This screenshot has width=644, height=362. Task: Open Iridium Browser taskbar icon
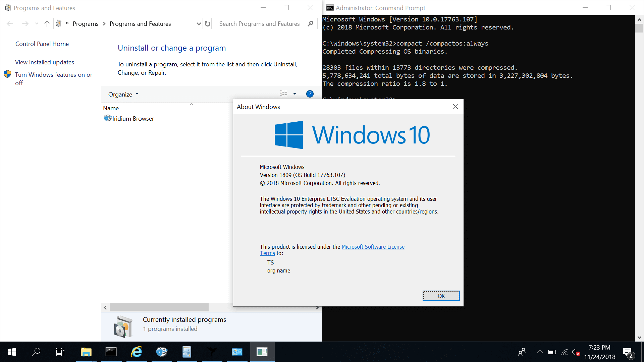pos(162,352)
